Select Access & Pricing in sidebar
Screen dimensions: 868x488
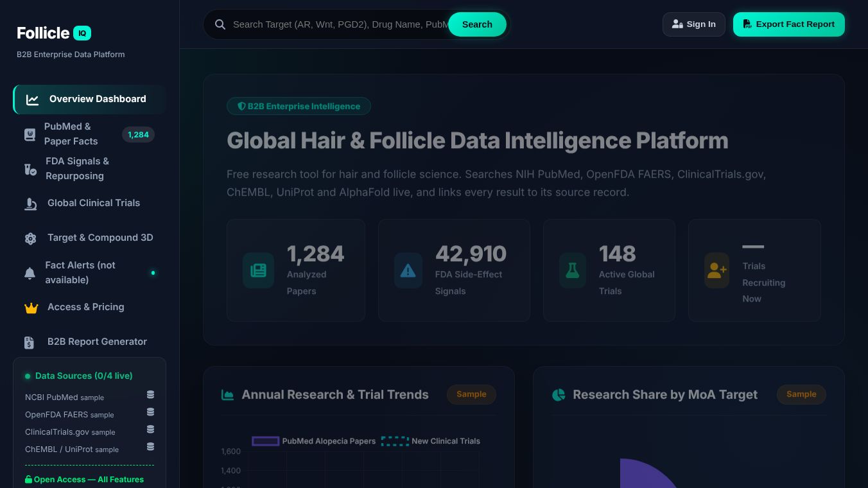click(89, 308)
